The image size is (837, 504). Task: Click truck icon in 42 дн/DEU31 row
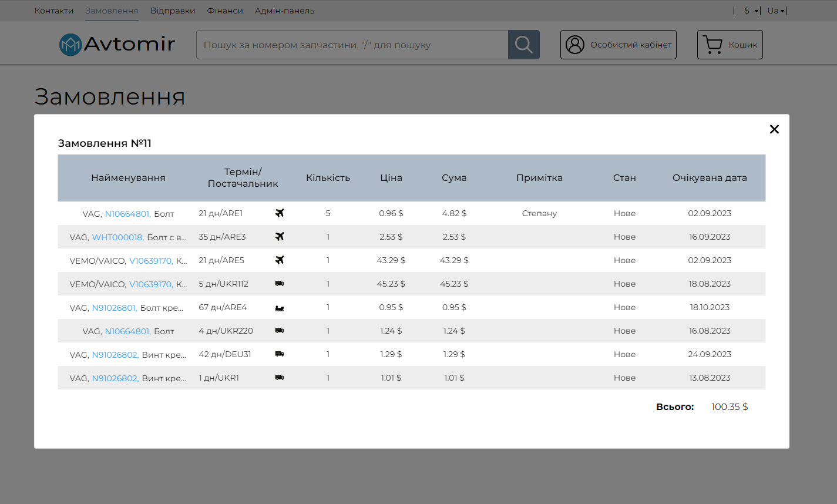click(x=280, y=354)
